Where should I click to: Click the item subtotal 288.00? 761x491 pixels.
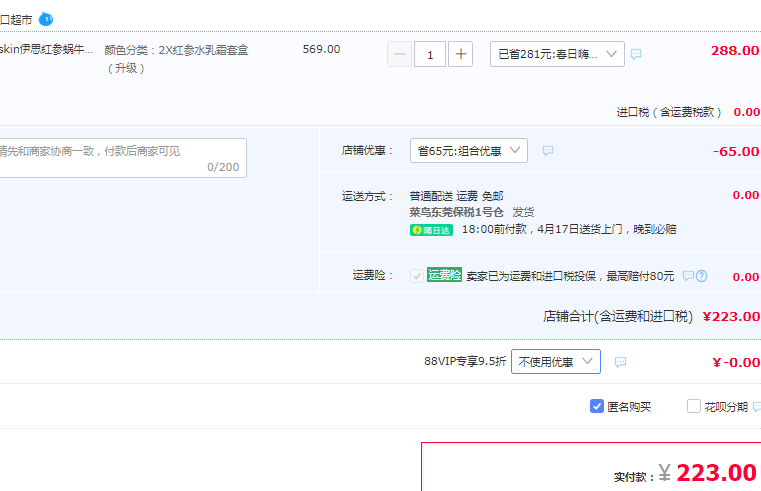[735, 50]
